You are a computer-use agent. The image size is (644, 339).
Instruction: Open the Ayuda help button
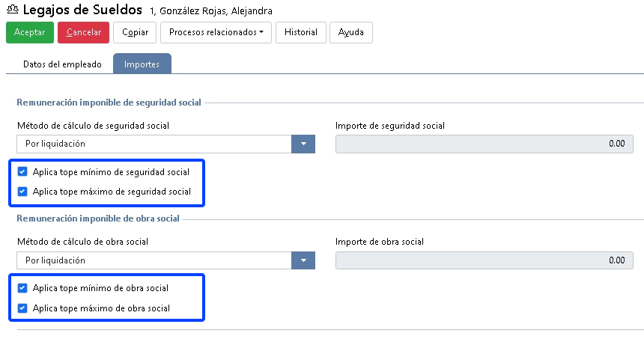(350, 32)
